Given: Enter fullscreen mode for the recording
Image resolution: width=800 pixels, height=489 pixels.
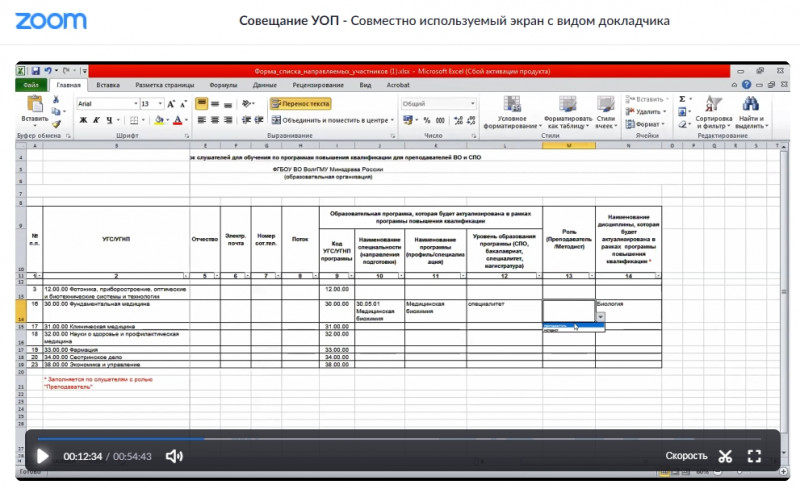Looking at the screenshot, I should click(754, 456).
